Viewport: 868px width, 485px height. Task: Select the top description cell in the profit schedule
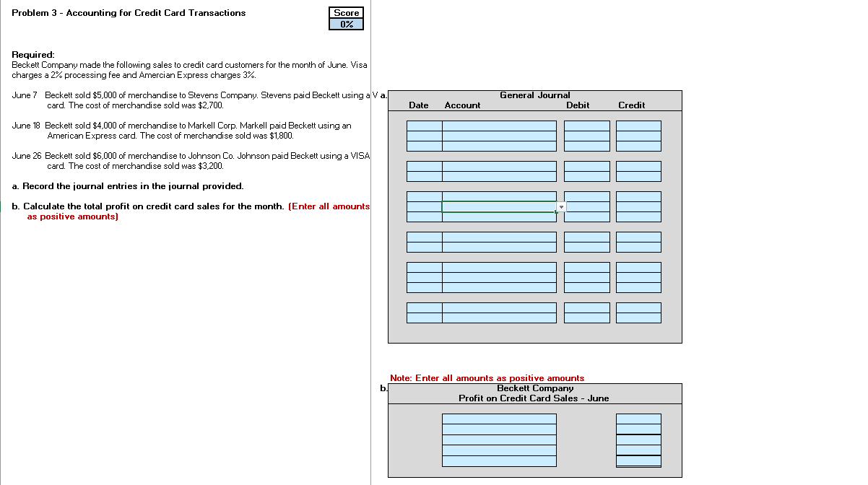tap(498, 417)
